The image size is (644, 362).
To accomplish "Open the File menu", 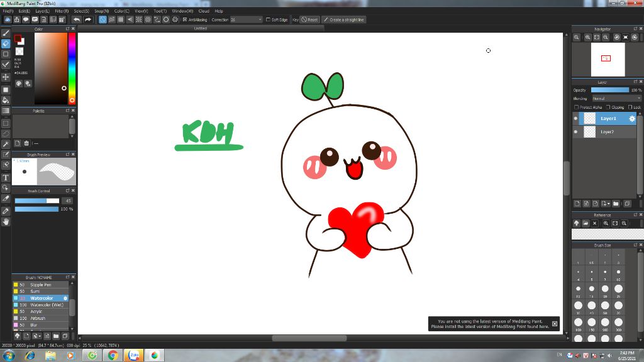I will click(8, 11).
